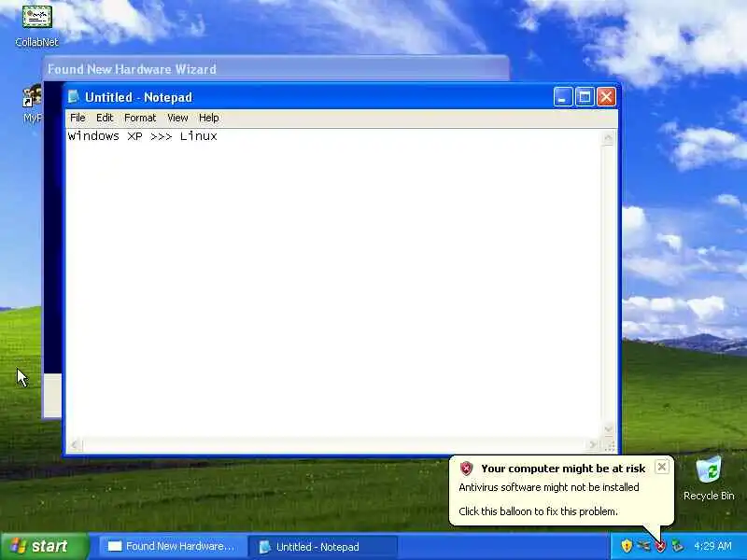This screenshot has height=560, width=747.
Task: Click the yellow security shield tray icon
Action: (627, 546)
